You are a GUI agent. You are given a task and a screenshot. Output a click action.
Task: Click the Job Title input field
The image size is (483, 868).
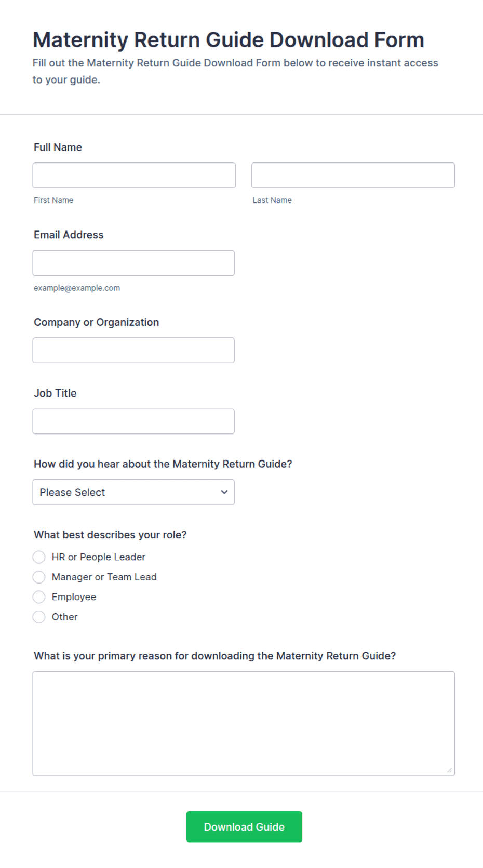point(133,422)
